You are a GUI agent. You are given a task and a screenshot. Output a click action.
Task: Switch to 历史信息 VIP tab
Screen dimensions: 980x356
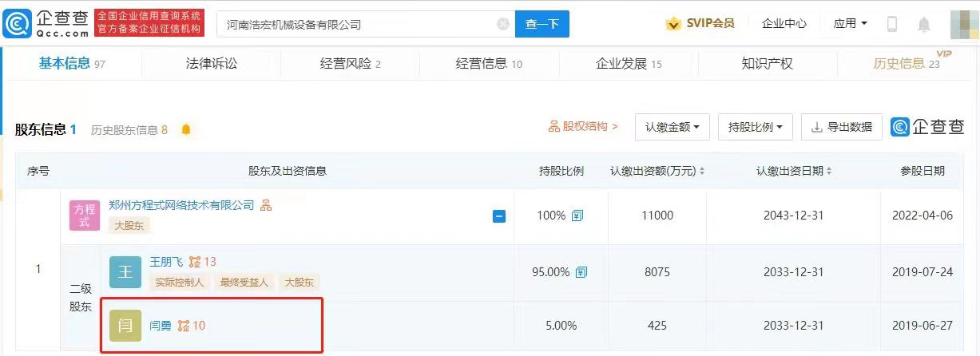(911, 62)
